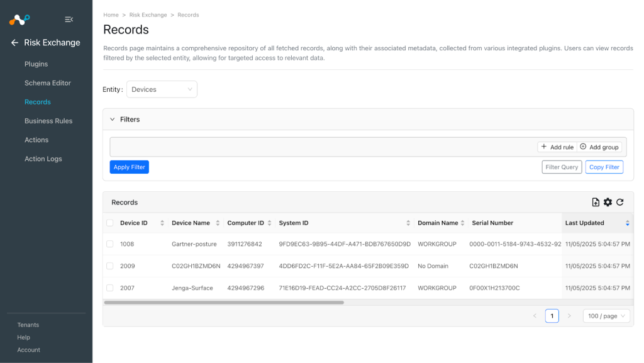Click Serial Number column header

click(x=492, y=223)
